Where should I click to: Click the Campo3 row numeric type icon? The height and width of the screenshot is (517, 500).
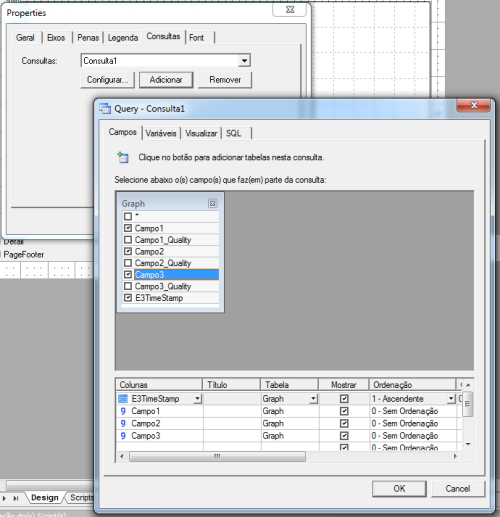tap(123, 436)
